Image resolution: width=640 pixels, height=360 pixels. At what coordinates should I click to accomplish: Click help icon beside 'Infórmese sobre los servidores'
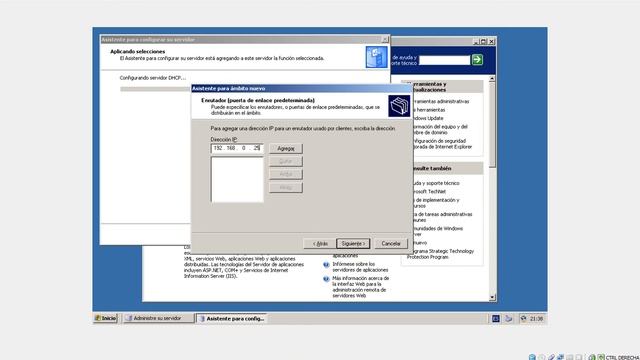(x=326, y=265)
